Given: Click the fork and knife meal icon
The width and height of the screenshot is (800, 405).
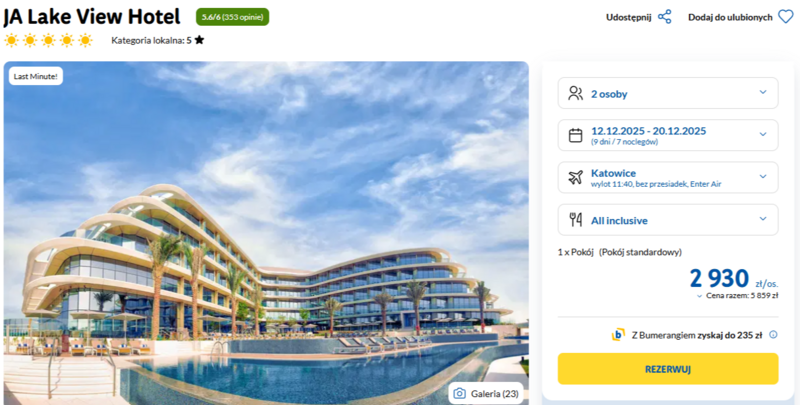Looking at the screenshot, I should pos(576,220).
